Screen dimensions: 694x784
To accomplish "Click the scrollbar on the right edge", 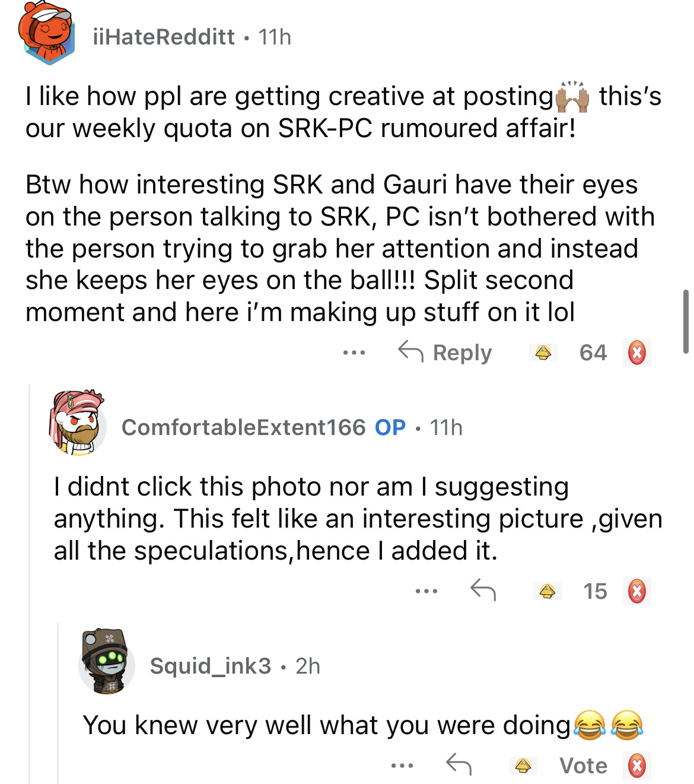I will click(x=686, y=322).
